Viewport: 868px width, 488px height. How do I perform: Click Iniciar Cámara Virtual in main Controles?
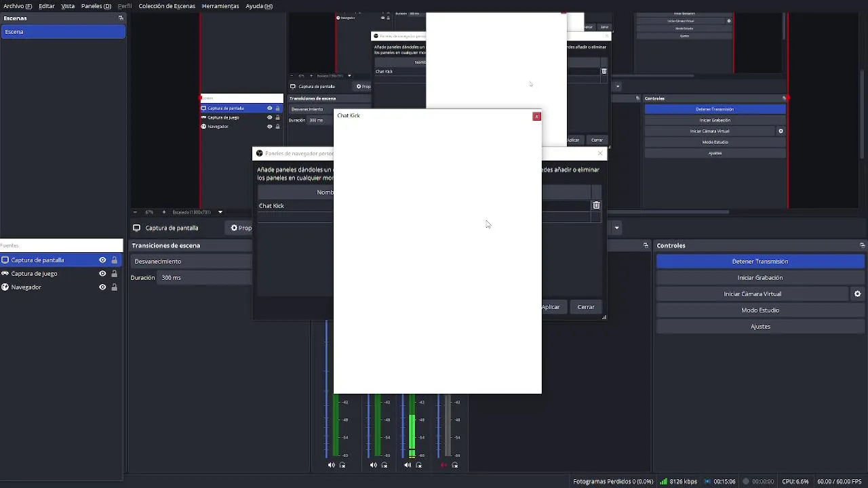[x=753, y=294]
